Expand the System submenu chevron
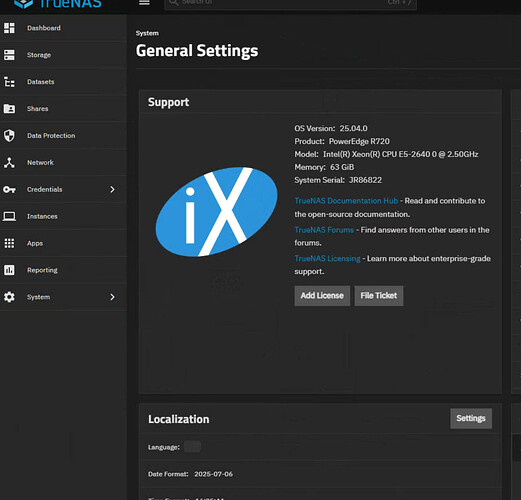Image resolution: width=521 pixels, height=500 pixels. 112,297
